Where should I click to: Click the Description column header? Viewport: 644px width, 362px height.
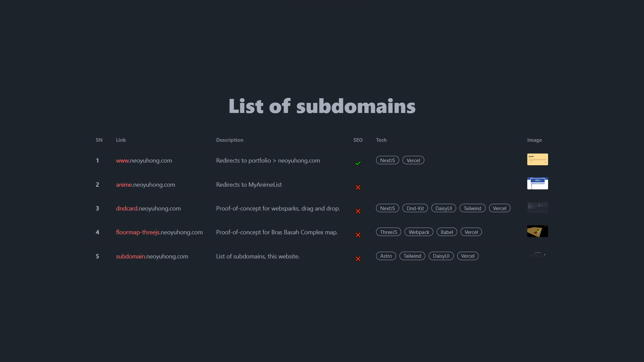[229, 140]
